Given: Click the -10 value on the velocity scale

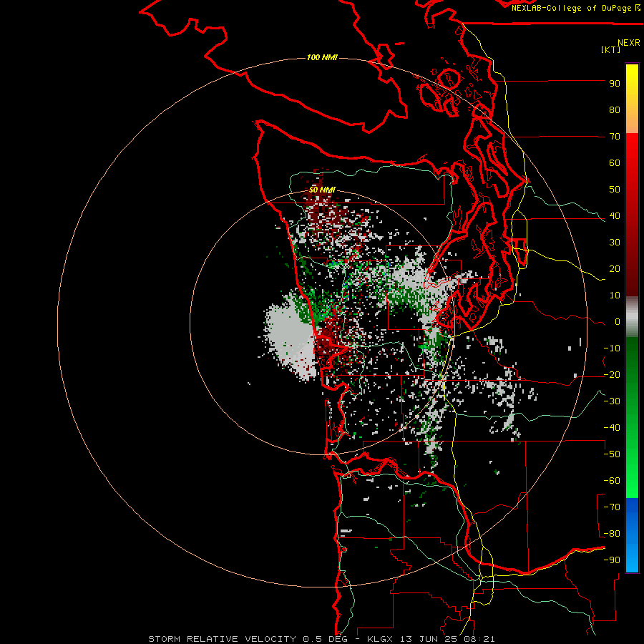Looking at the screenshot, I should [x=612, y=348].
